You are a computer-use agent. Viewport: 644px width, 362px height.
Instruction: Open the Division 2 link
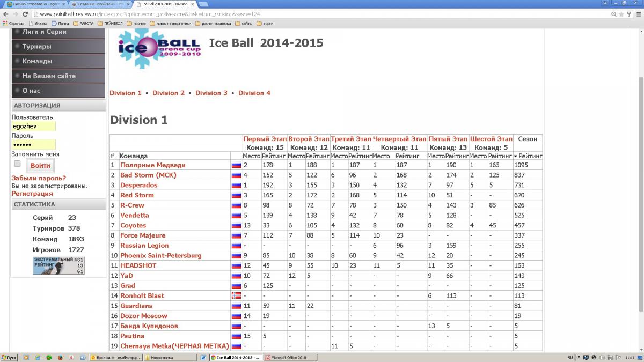169,93
